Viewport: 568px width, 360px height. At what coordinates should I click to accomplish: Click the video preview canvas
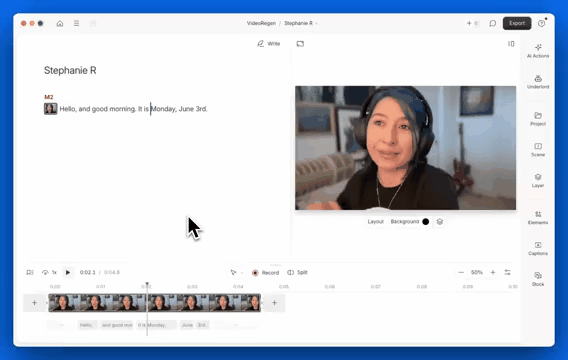(x=405, y=148)
